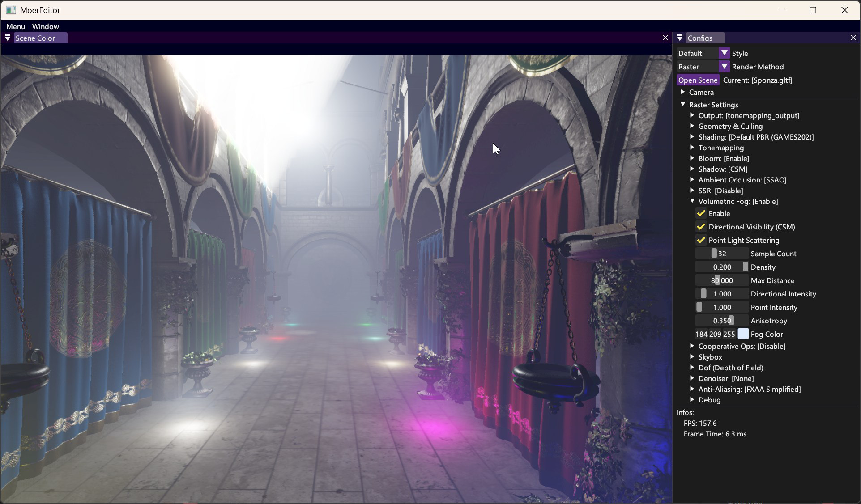Click the Render Method label
The width and height of the screenshot is (861, 504).
tap(758, 67)
